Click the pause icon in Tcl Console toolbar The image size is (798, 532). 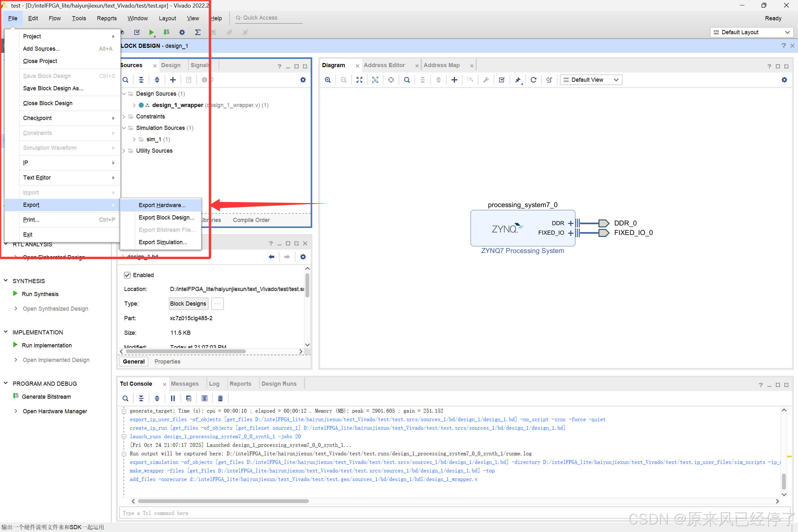tap(173, 398)
